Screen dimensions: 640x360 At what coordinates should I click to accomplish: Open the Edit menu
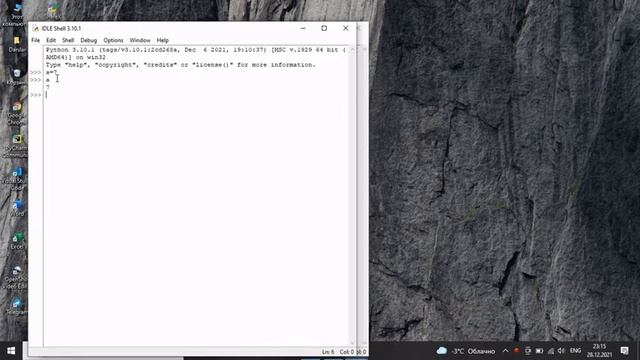[x=51, y=40]
